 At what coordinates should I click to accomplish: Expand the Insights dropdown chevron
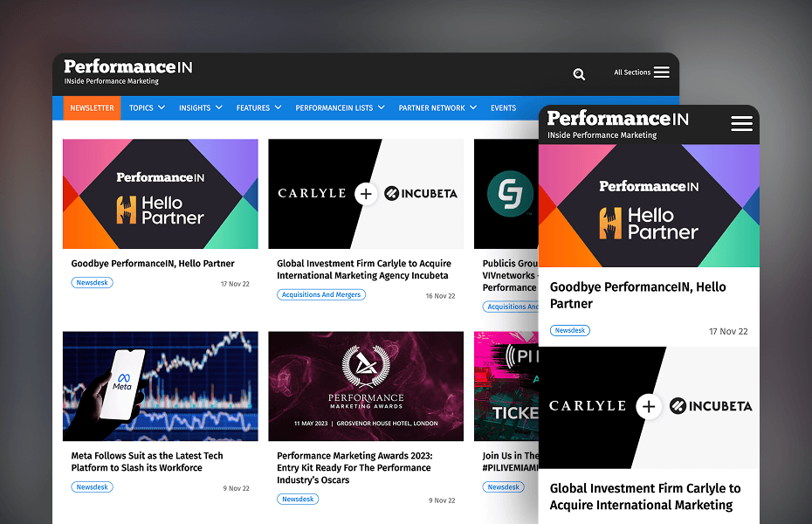[219, 107]
